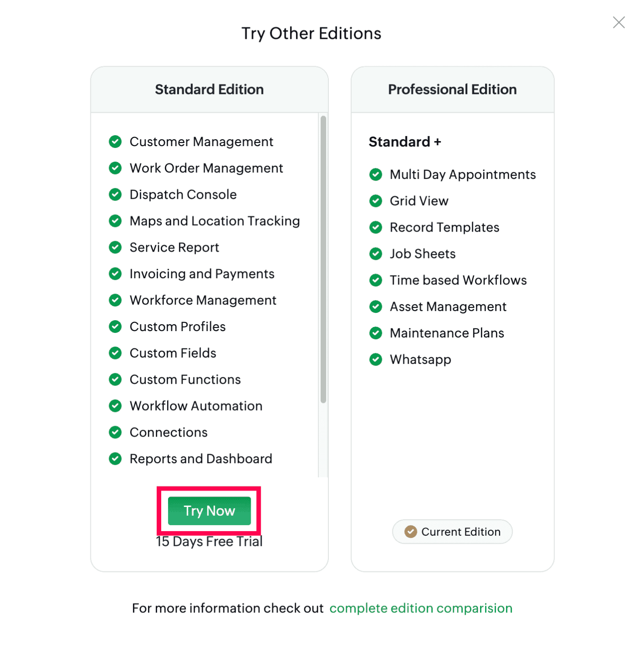This screenshot has height=654, width=644.
Task: Click the checkmark icon next to Dispatch Console
Action: coord(115,195)
